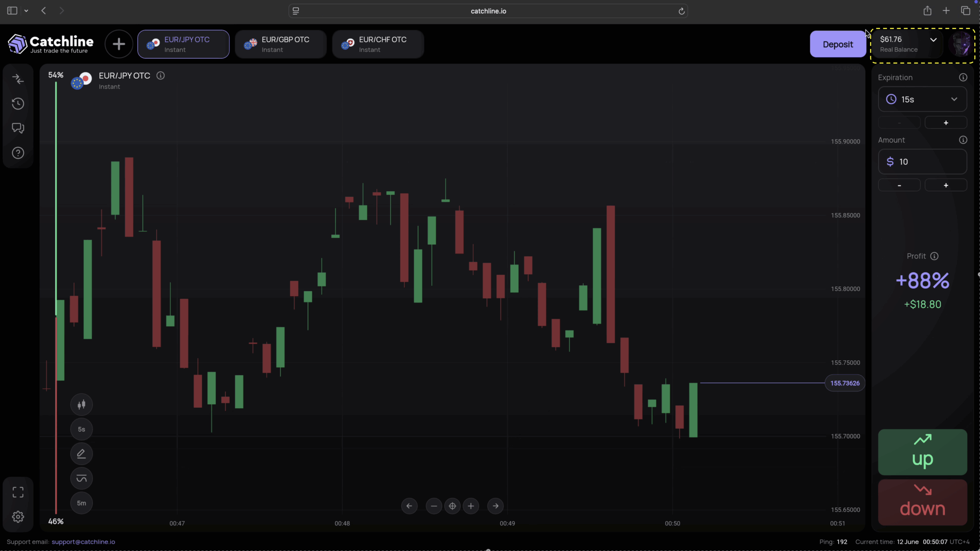Change candlestick chart type icon

tap(82, 404)
